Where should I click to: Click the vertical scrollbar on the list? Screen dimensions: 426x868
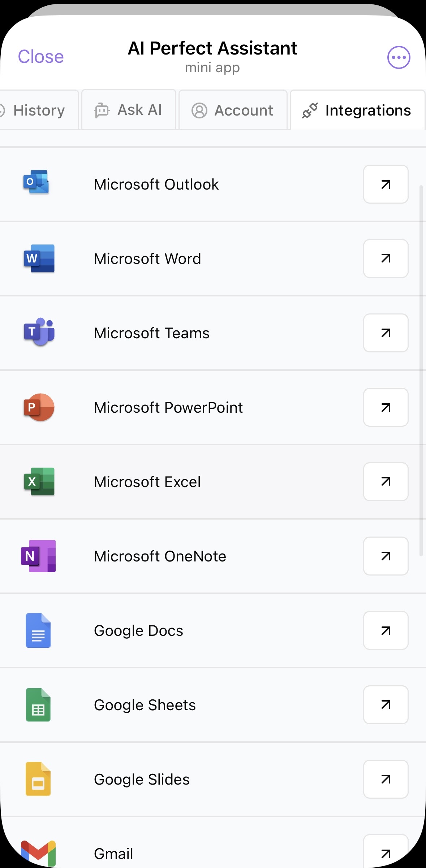pos(421,371)
